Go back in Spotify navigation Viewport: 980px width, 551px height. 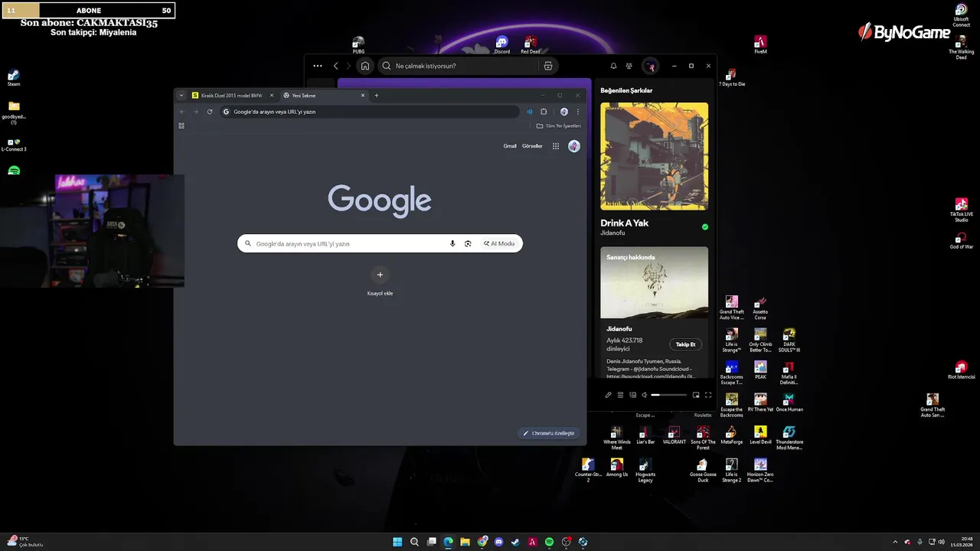tap(335, 66)
